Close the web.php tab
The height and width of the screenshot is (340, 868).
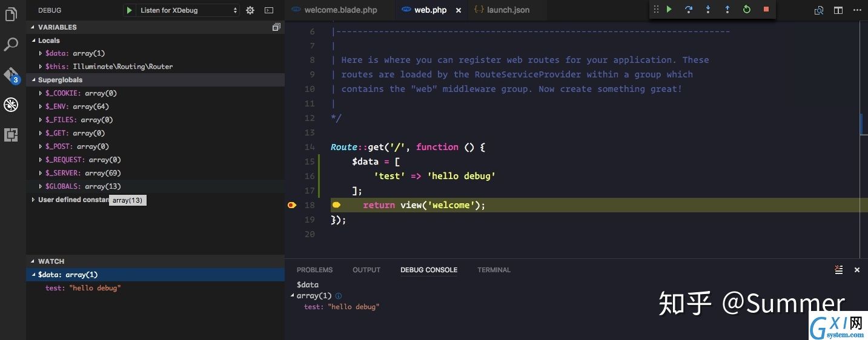[x=458, y=10]
